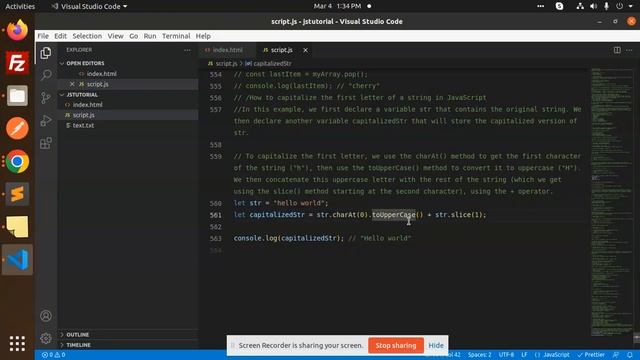Collapse the Open Editors section
640x360 pixels.
click(x=85, y=63)
